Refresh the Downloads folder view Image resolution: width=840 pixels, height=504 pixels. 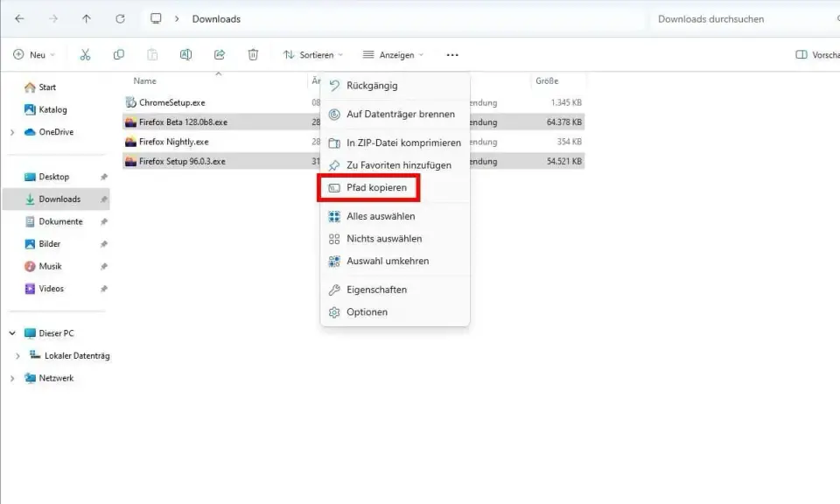[x=120, y=18]
